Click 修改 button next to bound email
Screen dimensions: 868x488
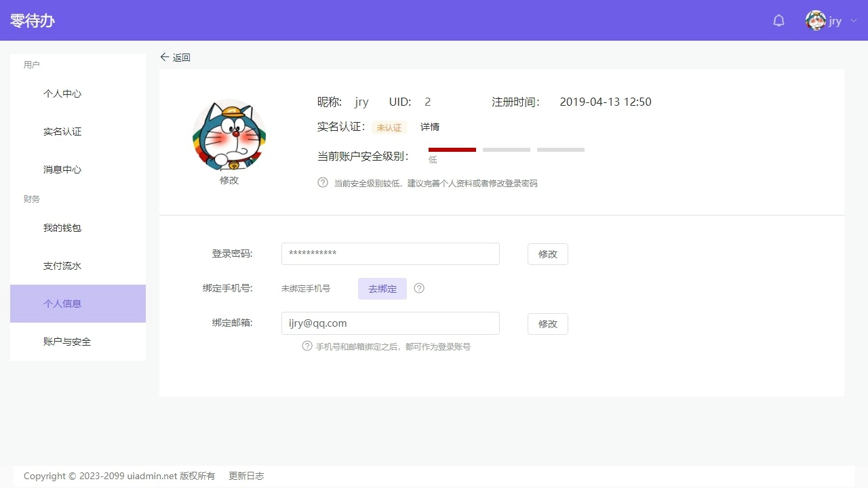[x=547, y=324]
